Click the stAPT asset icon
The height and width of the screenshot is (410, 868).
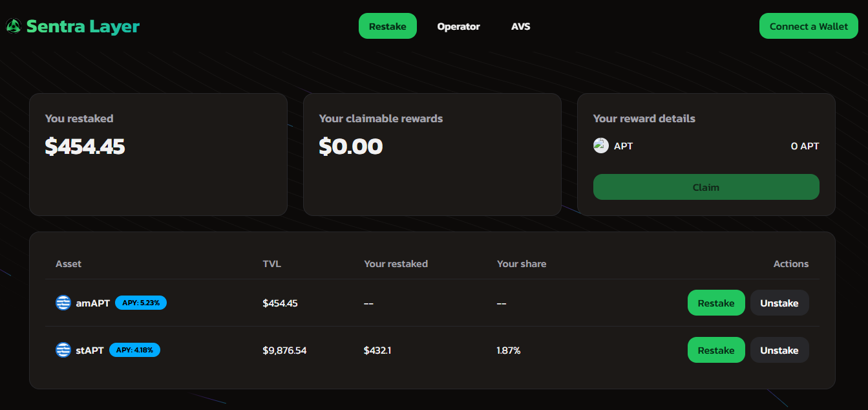[63, 350]
